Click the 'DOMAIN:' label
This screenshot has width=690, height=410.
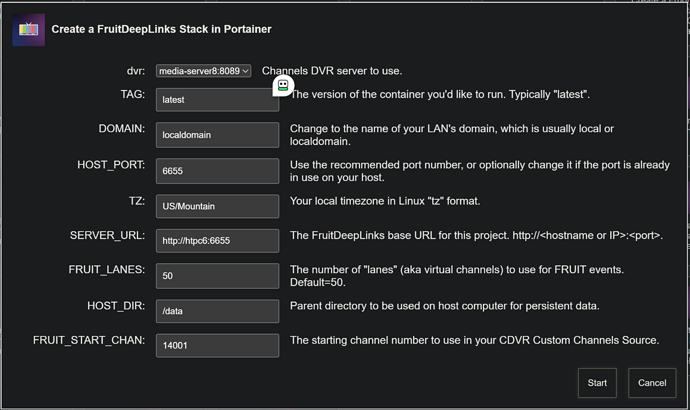[121, 128]
